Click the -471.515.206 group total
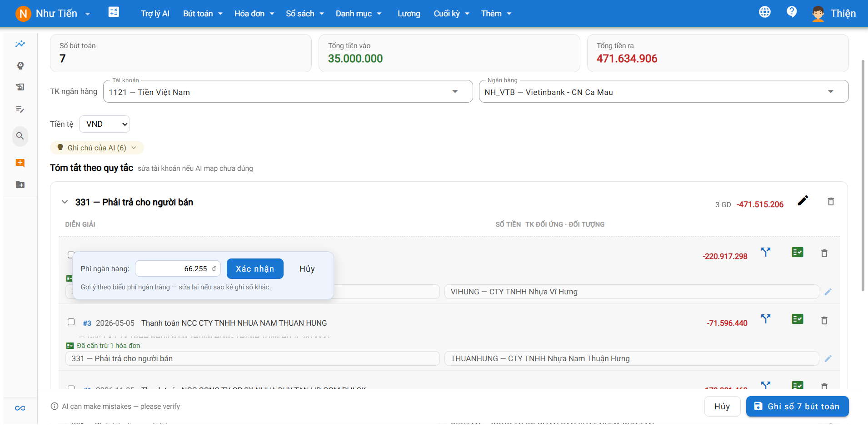868x427 pixels. click(x=760, y=204)
